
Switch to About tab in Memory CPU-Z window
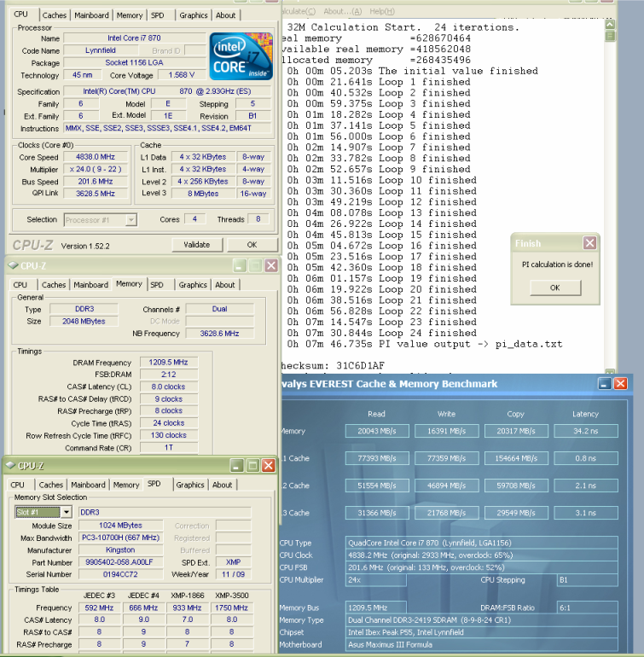click(225, 285)
